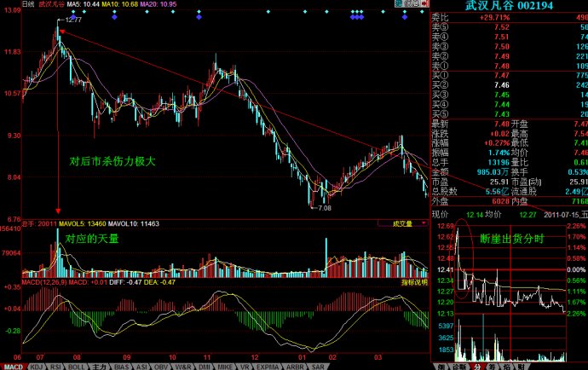Switch to the SAR indicator tab
Image resolution: width=588 pixels, height=370 pixels.
point(318,367)
